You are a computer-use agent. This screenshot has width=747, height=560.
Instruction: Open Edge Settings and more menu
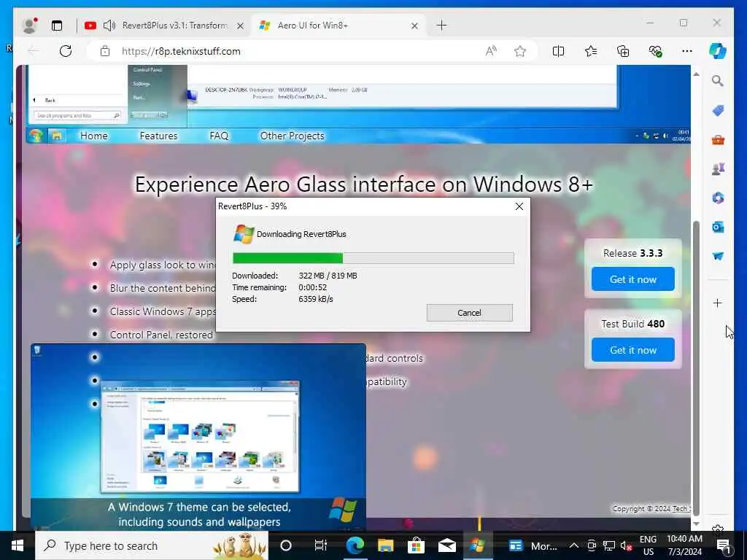(687, 51)
